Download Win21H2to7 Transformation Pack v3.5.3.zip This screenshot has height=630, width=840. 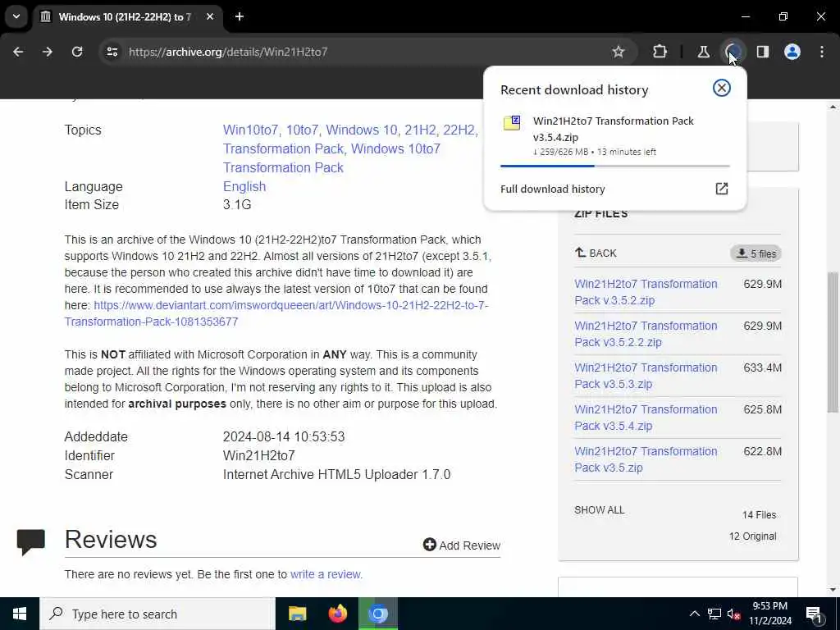click(646, 376)
